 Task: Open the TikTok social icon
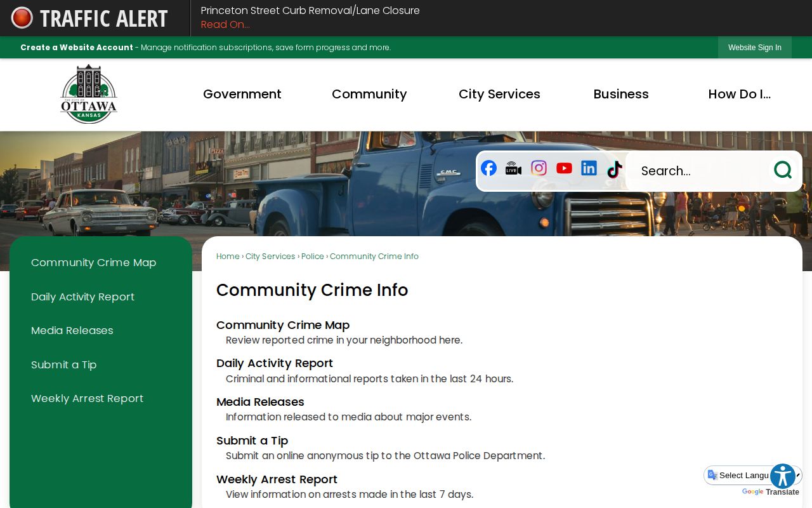tap(614, 170)
